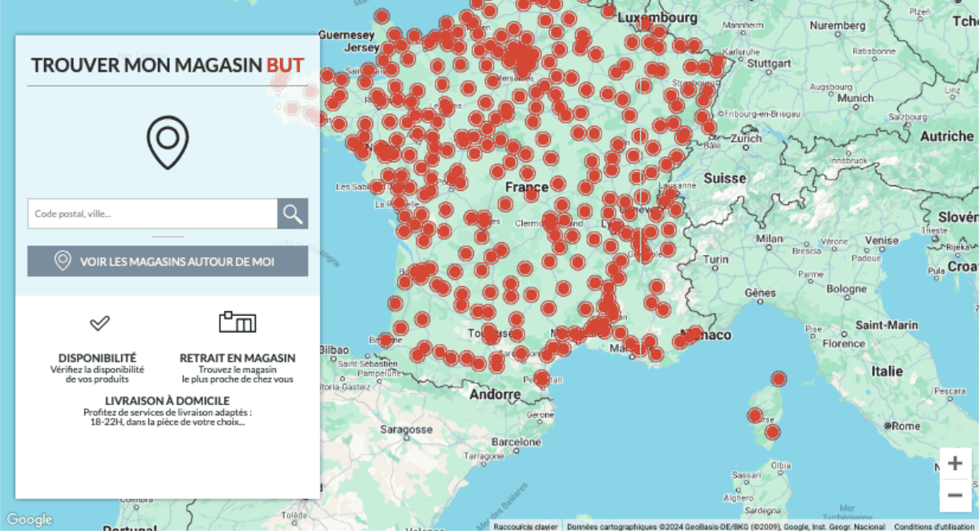This screenshot has height=531, width=980.
Task: Click the 'Italie' country label
Action: point(887,371)
